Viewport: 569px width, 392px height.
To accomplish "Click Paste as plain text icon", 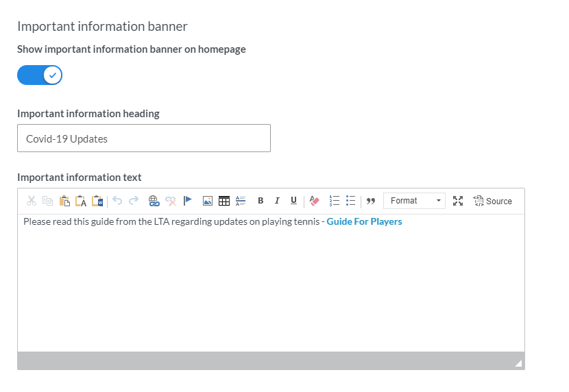I will [x=81, y=201].
